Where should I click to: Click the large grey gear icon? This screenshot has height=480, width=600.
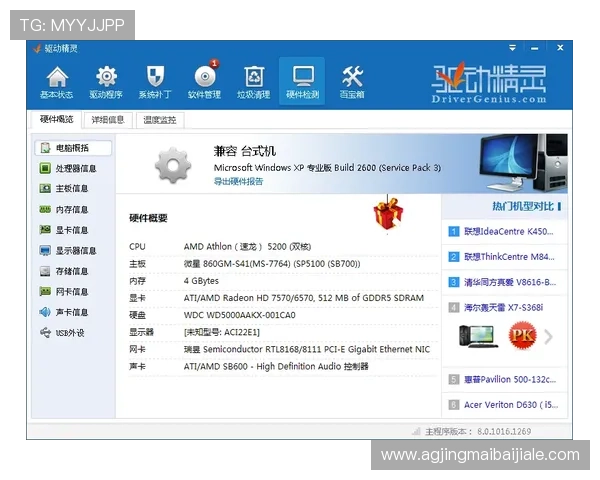(173, 165)
